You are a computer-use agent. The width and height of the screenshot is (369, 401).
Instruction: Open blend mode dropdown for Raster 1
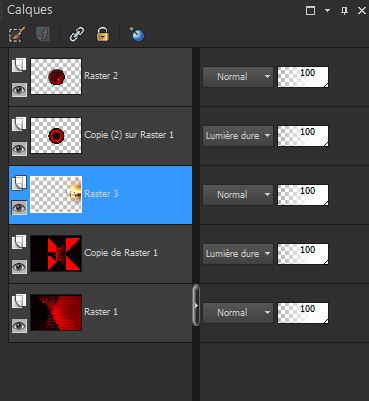pyautogui.click(x=238, y=313)
